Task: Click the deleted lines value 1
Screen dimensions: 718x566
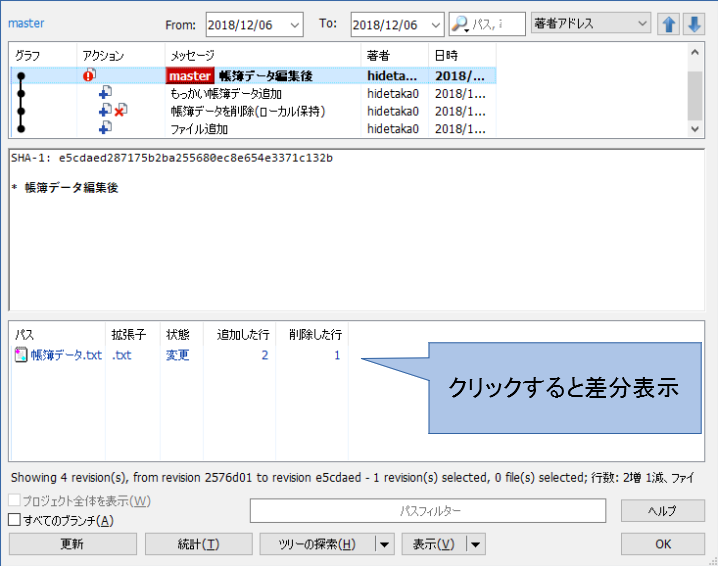Action: (337, 355)
